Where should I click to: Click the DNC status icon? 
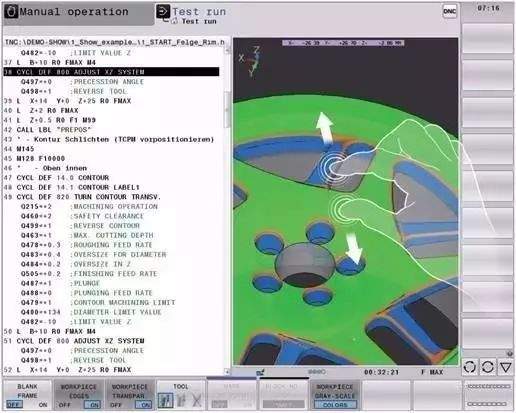pyautogui.click(x=449, y=12)
